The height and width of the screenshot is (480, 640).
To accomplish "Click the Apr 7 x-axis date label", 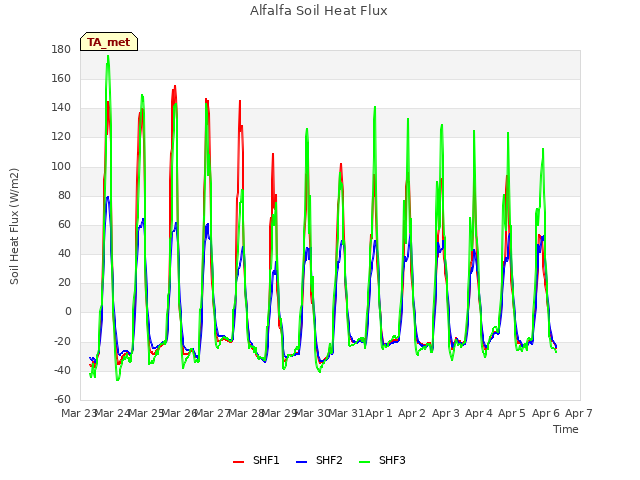I will point(579,413).
